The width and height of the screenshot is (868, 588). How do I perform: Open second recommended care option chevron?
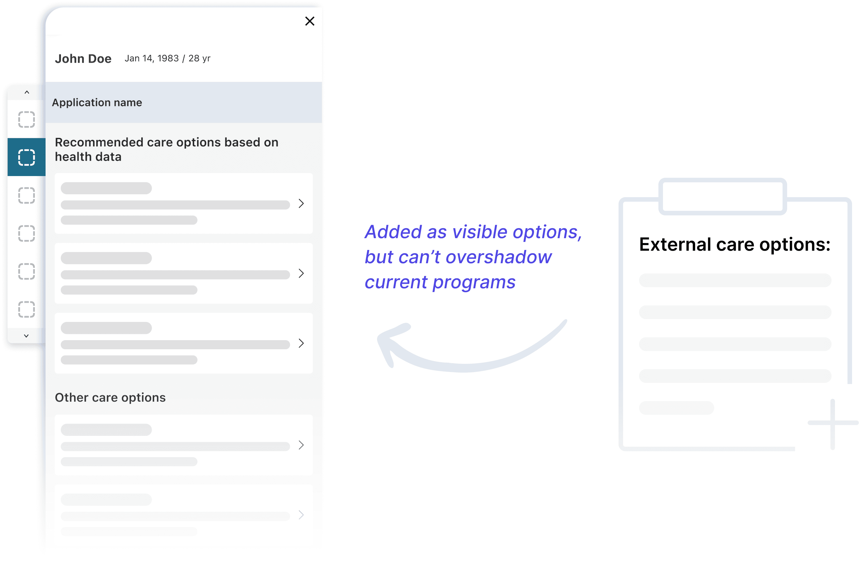click(301, 273)
